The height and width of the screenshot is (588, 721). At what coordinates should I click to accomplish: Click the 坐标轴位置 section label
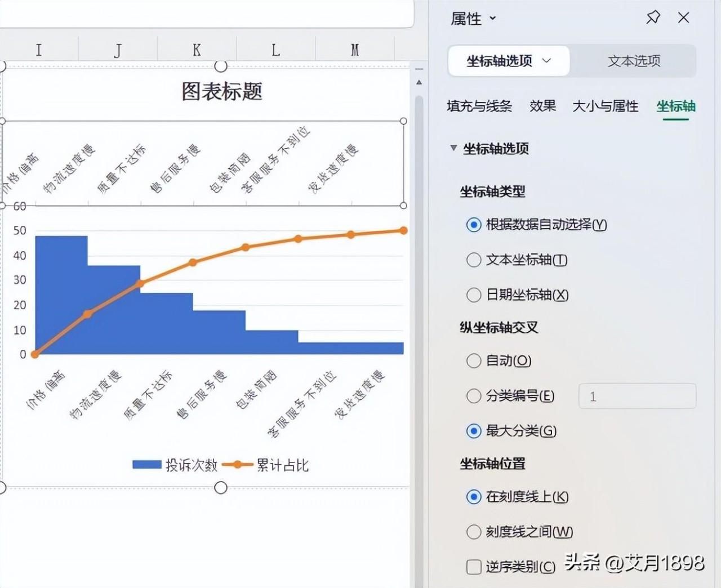[x=492, y=464]
